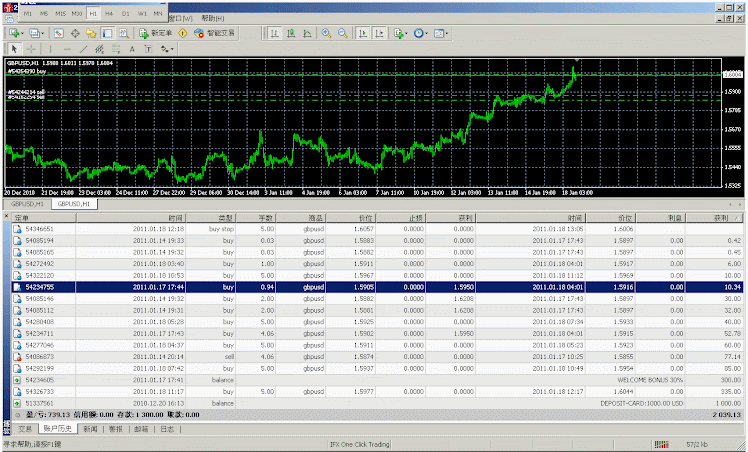The height and width of the screenshot is (452, 748).
Task: Click the clock Periods toolbar icon
Action: tap(418, 33)
